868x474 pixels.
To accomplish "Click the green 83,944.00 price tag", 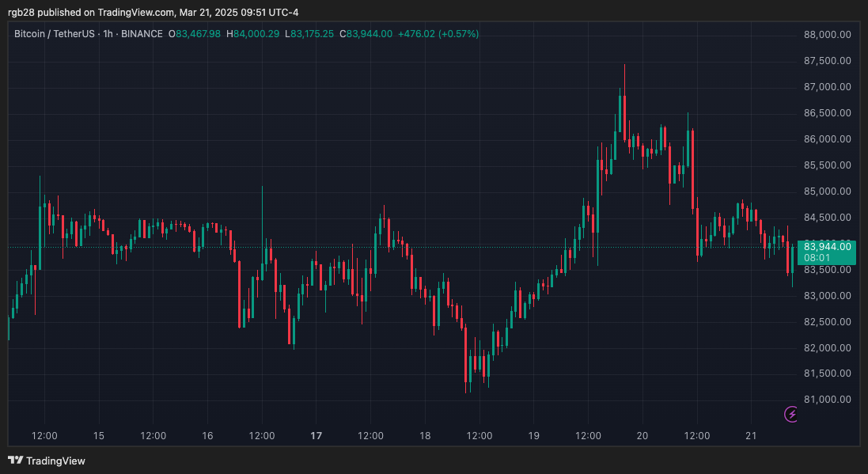I will click(826, 247).
